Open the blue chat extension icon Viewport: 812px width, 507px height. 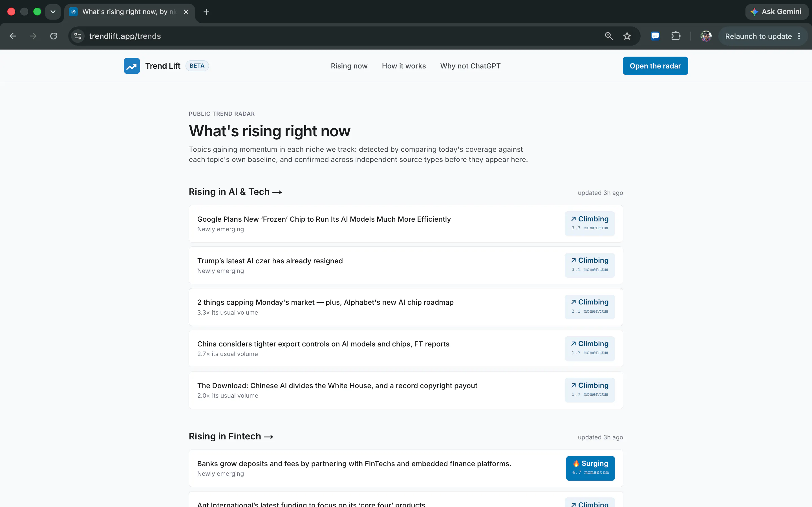point(655,36)
